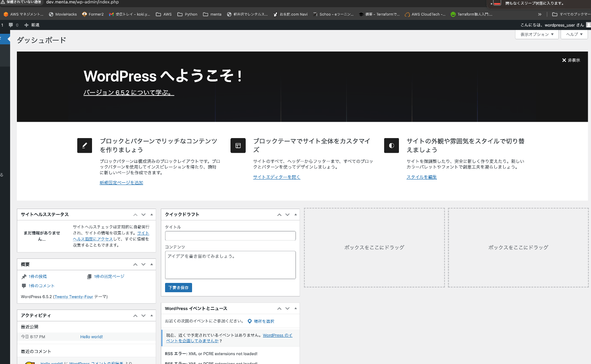Click the サイトエディターを開く link
Screen dimensions: 591x364
tap(277, 177)
